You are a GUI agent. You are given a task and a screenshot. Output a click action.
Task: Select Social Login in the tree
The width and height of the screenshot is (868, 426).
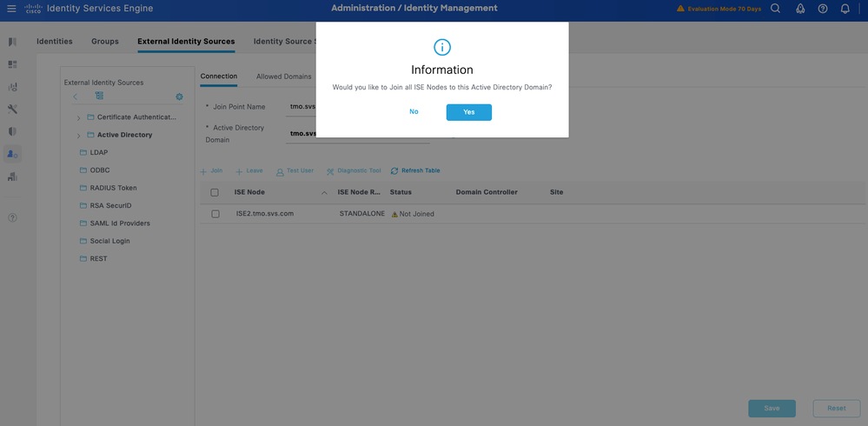109,241
